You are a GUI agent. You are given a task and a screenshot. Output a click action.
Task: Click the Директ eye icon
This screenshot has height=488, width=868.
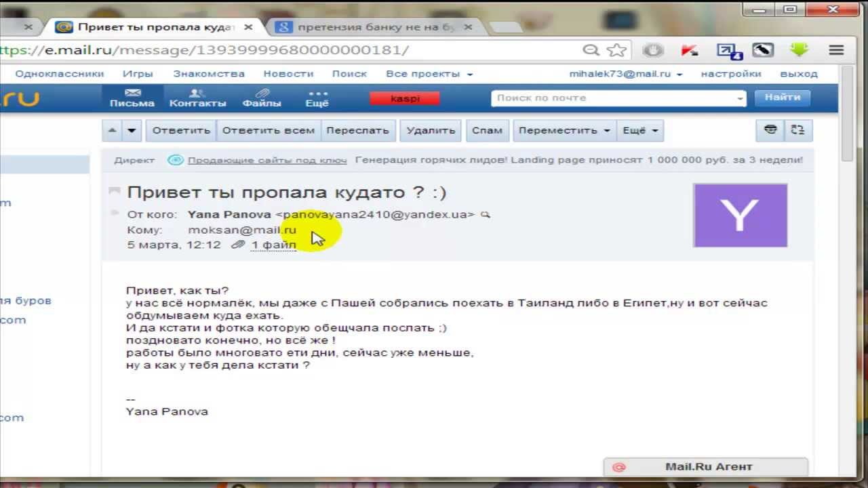[176, 160]
